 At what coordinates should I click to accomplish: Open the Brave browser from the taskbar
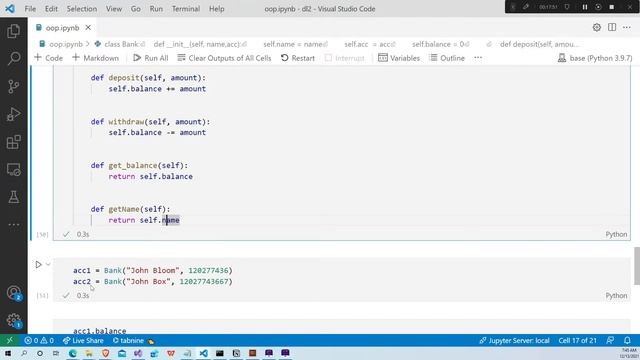pos(105,353)
